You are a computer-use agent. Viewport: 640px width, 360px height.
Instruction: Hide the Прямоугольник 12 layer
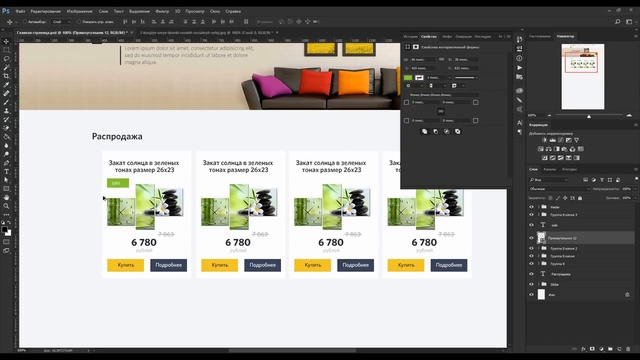pyautogui.click(x=531, y=238)
